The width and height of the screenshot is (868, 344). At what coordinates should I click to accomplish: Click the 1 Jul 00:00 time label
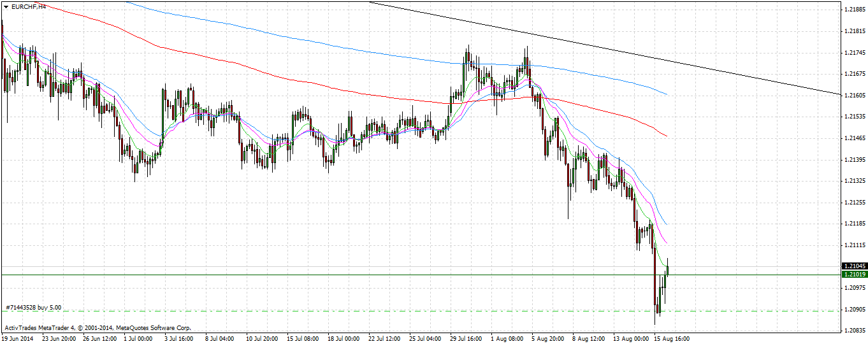(x=138, y=338)
